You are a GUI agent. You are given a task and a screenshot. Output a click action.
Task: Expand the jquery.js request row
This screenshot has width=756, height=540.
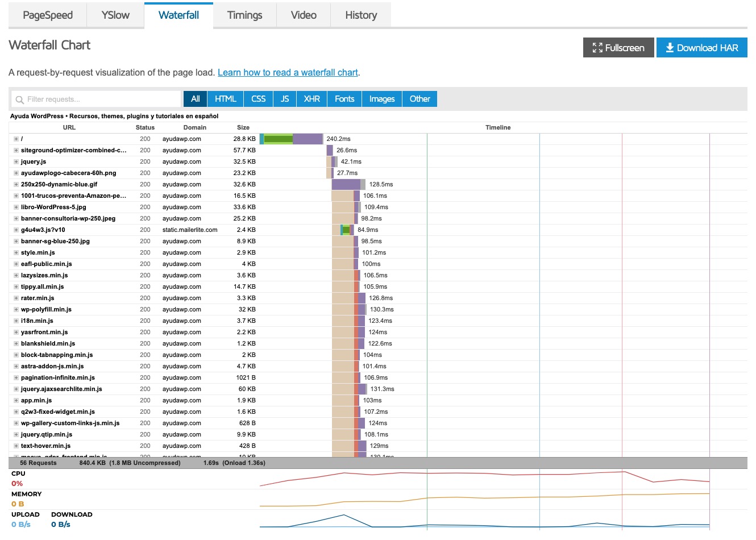coord(16,162)
